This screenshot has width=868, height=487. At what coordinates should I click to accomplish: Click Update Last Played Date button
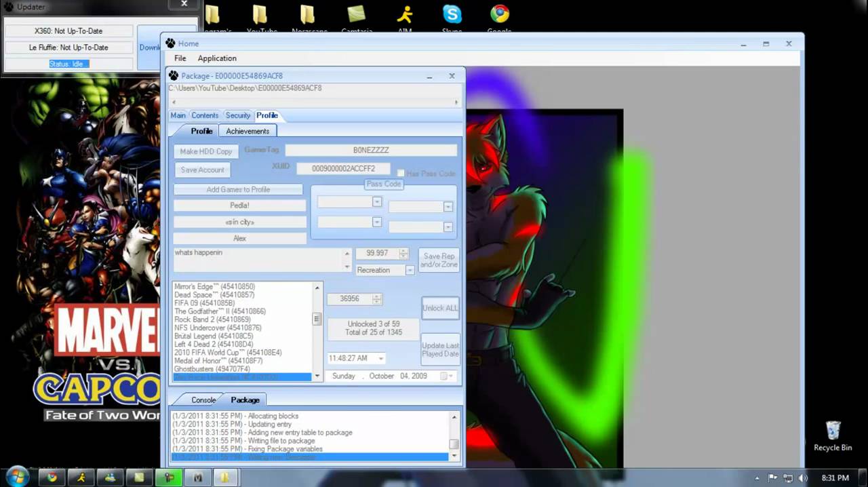(x=440, y=349)
